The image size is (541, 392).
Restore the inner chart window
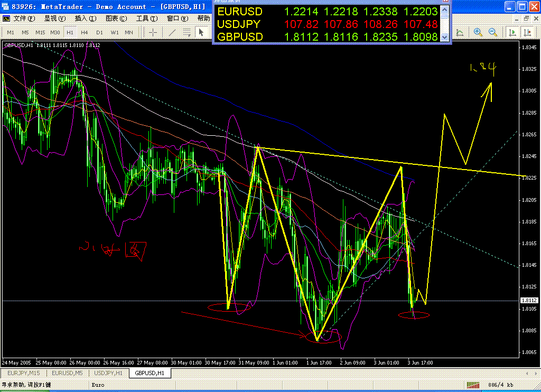[526, 18]
